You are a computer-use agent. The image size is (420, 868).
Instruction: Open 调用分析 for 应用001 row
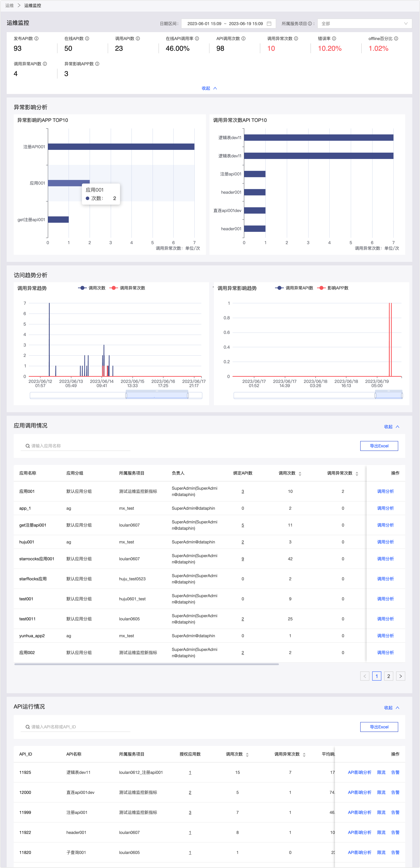(x=385, y=491)
